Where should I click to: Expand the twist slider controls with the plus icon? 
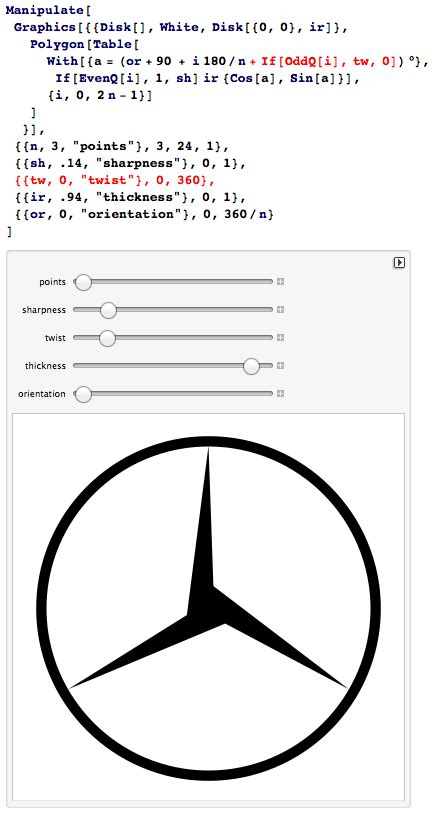(280, 338)
